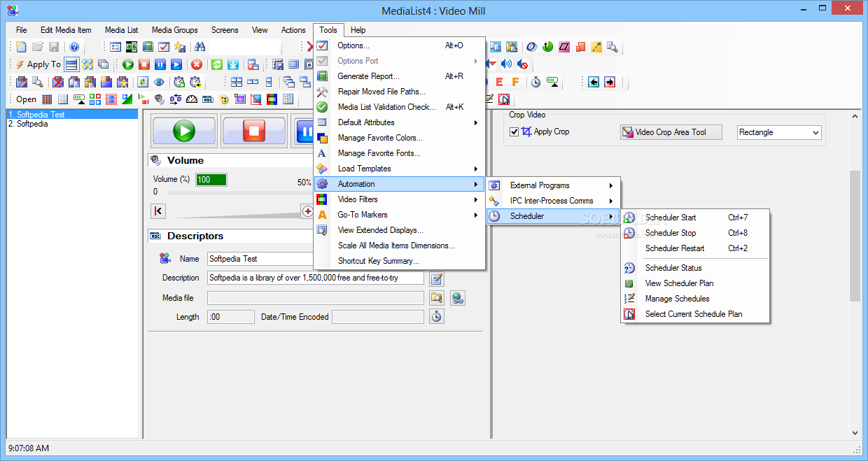Click the orange letter F icon
Screen dimensions: 868x461
tap(515, 82)
